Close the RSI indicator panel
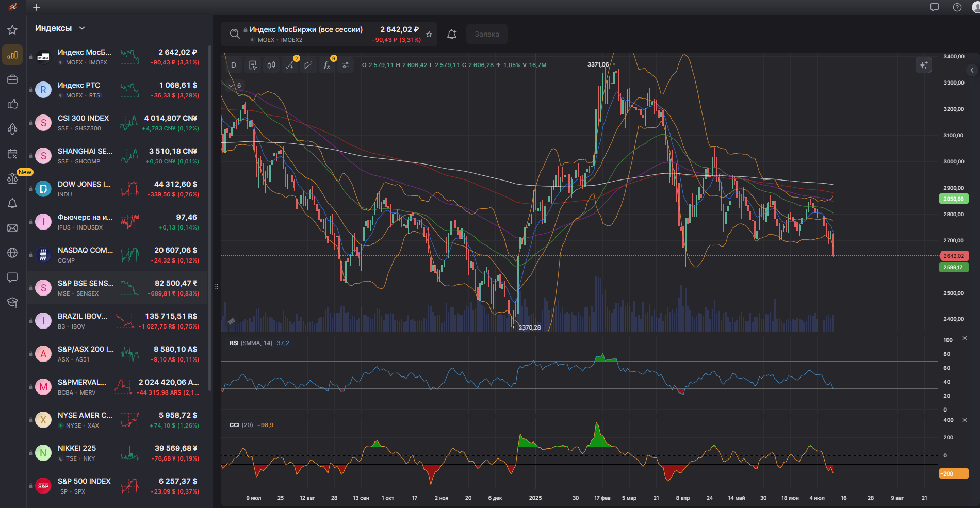This screenshot has width=980, height=508. [965, 338]
